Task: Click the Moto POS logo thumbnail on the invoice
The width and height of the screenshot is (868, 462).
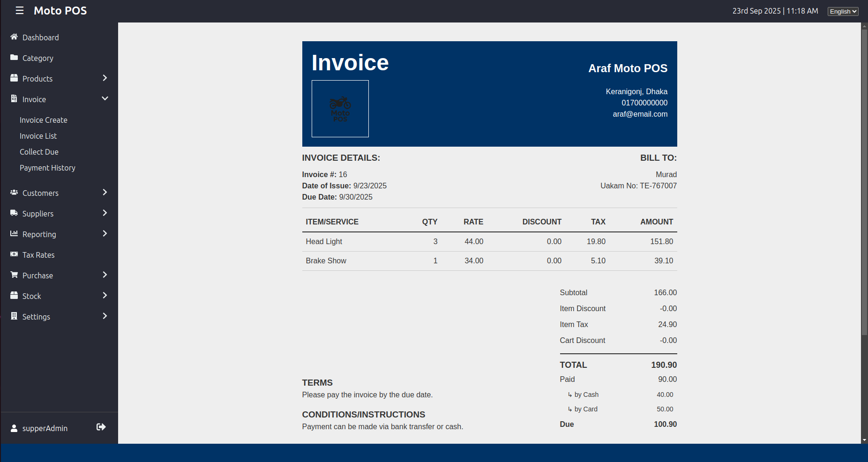Action: 340,109
